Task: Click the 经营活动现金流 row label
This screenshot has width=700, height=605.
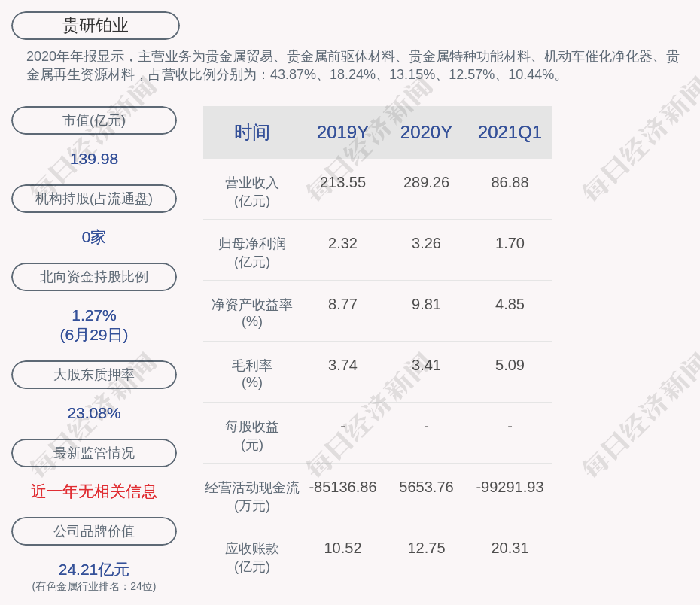Action: (252, 497)
